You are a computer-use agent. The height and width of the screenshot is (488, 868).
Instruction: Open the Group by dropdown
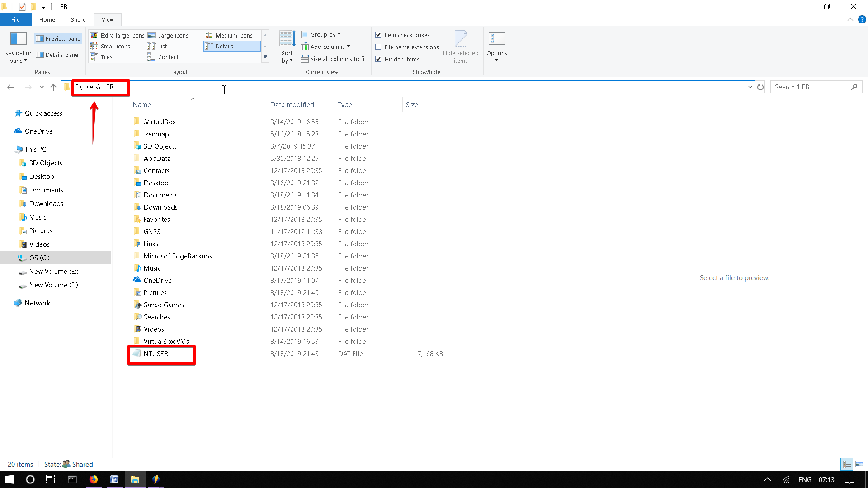[321, 34]
